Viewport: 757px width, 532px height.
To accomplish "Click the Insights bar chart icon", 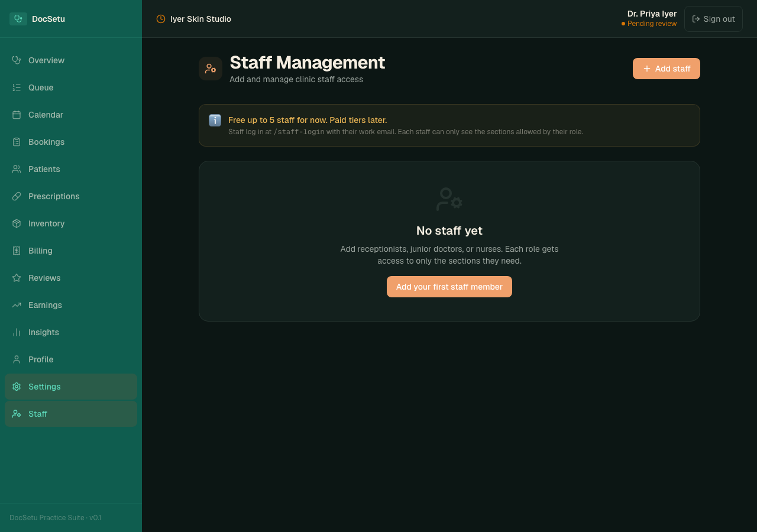I will (x=17, y=332).
